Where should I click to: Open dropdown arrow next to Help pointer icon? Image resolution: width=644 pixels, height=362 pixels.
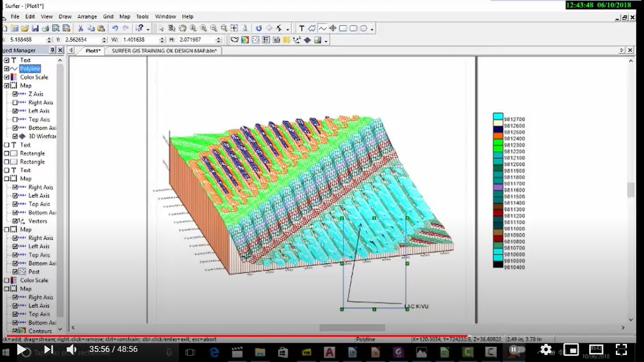(148, 29)
